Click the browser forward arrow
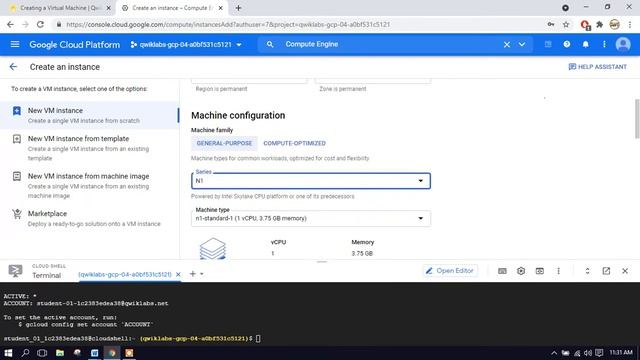The image size is (640, 360). point(25,24)
